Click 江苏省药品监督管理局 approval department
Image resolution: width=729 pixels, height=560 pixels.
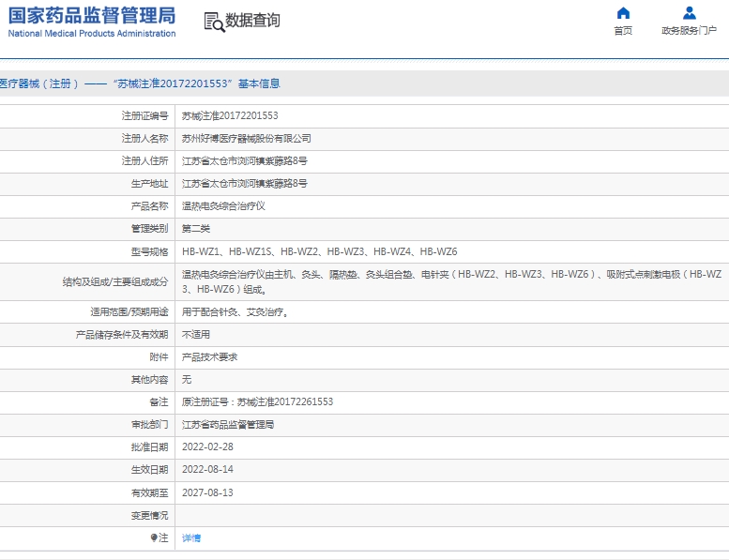(x=228, y=425)
